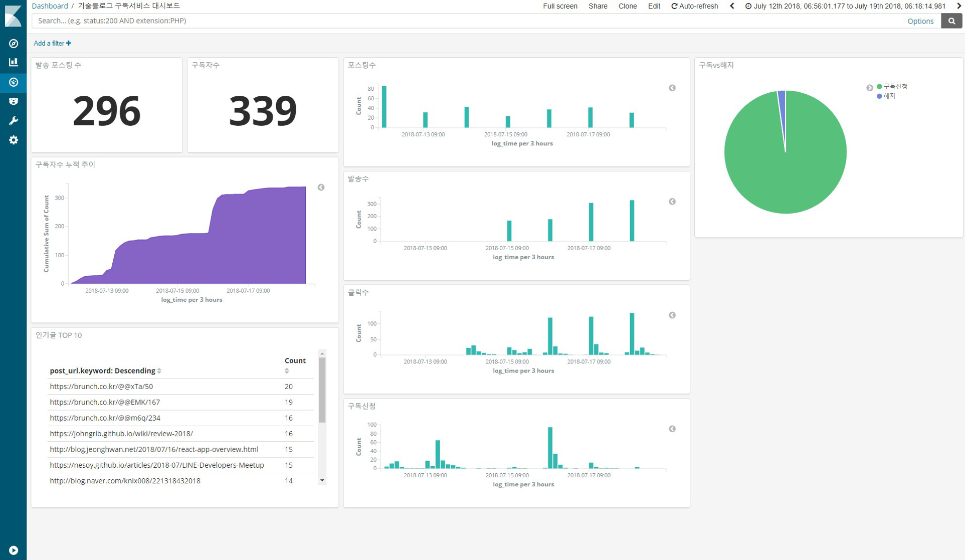Click the search magnifier button

951,21
